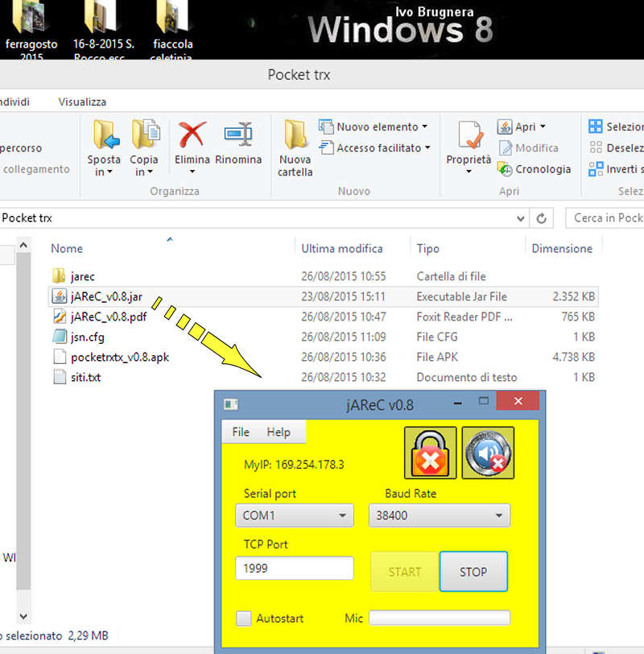Expand the Elimina dropdown arrow
644x654 pixels.
[x=192, y=172]
